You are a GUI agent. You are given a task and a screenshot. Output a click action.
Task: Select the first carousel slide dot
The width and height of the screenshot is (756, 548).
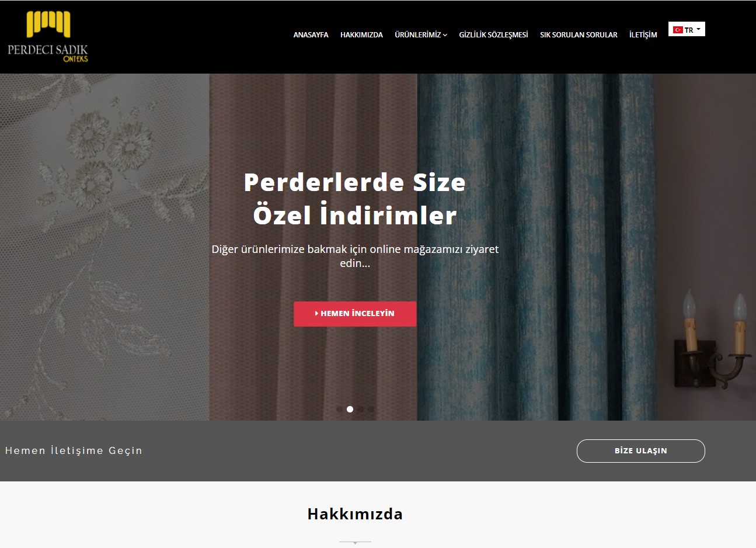(340, 409)
